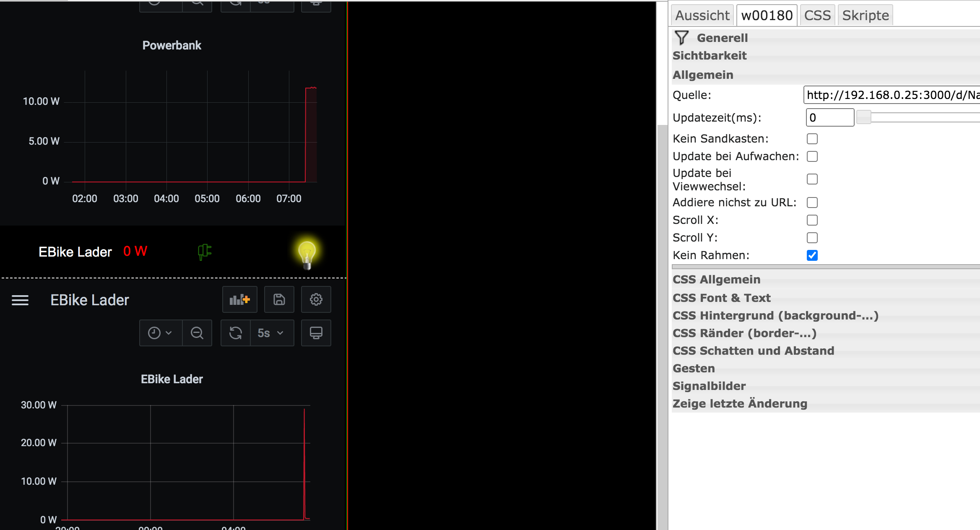Image resolution: width=980 pixels, height=530 pixels.
Task: Open the time picker clock dropdown
Action: click(160, 333)
